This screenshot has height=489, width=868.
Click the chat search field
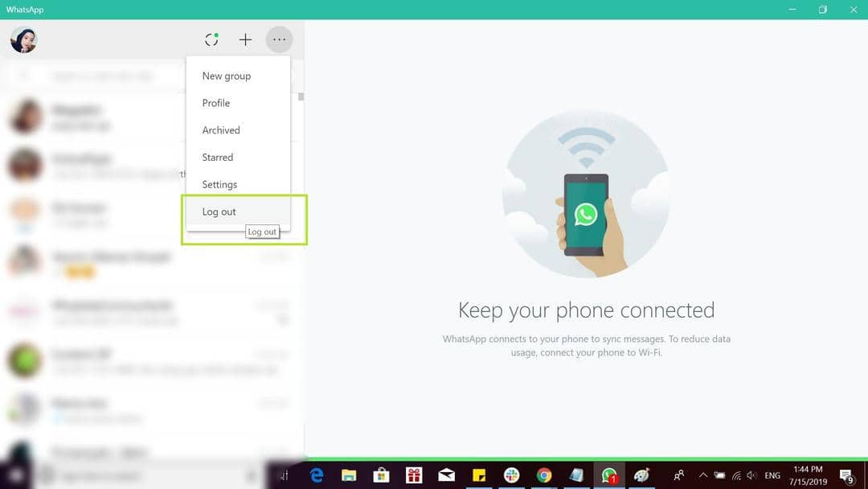click(x=104, y=76)
